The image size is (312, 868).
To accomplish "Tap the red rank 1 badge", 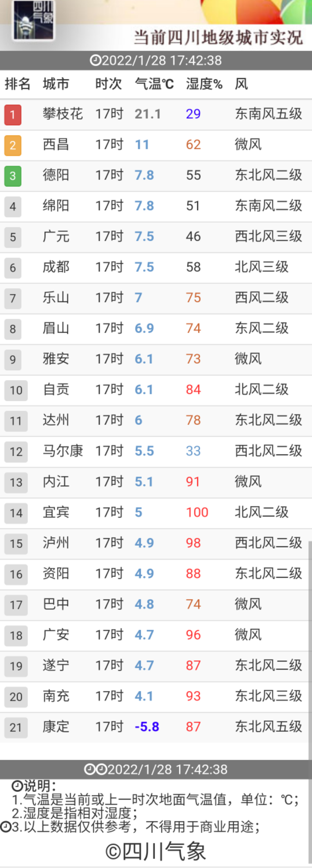I will click(13, 114).
